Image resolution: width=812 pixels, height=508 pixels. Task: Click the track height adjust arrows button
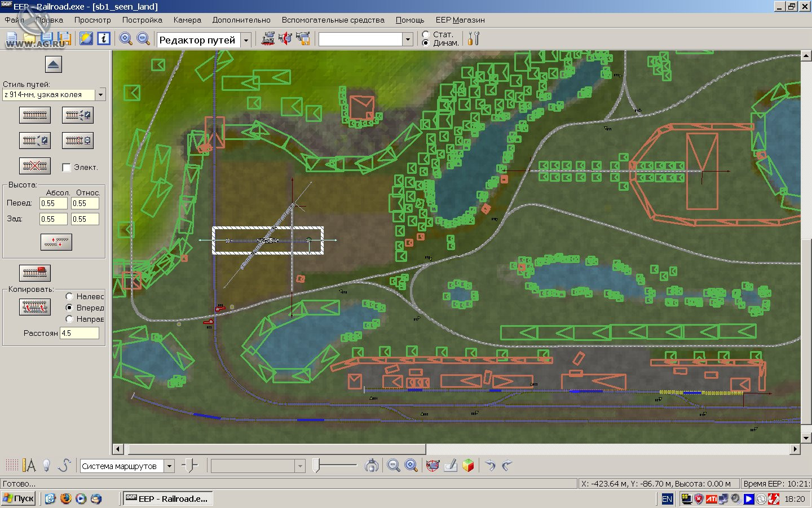(x=56, y=242)
